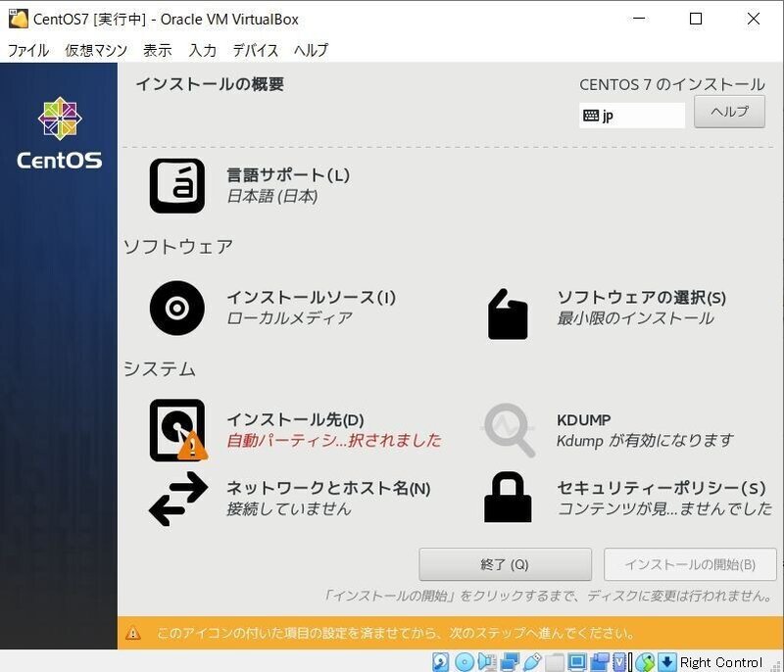The width and height of the screenshot is (784, 672).
Task: Select the jp keyboard layout indicator
Action: click(632, 116)
